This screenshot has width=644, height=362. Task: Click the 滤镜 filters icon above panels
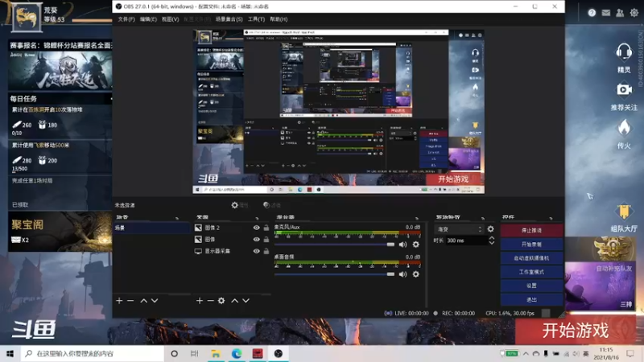(266, 205)
